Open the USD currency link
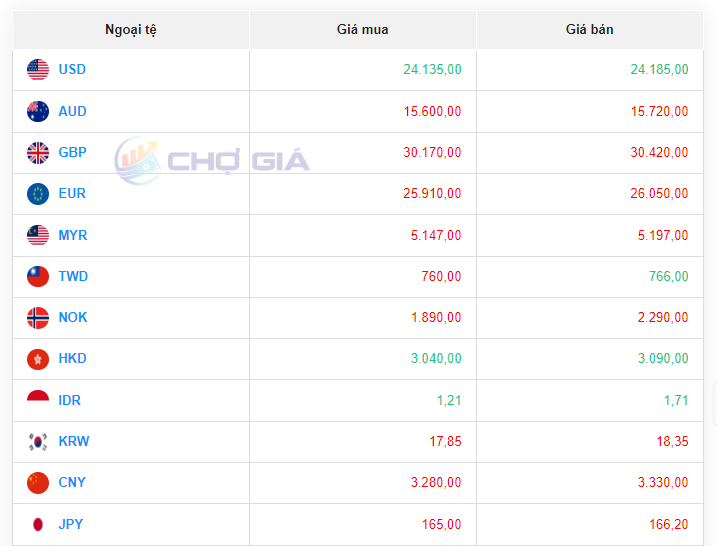This screenshot has height=546, width=718. click(x=72, y=70)
